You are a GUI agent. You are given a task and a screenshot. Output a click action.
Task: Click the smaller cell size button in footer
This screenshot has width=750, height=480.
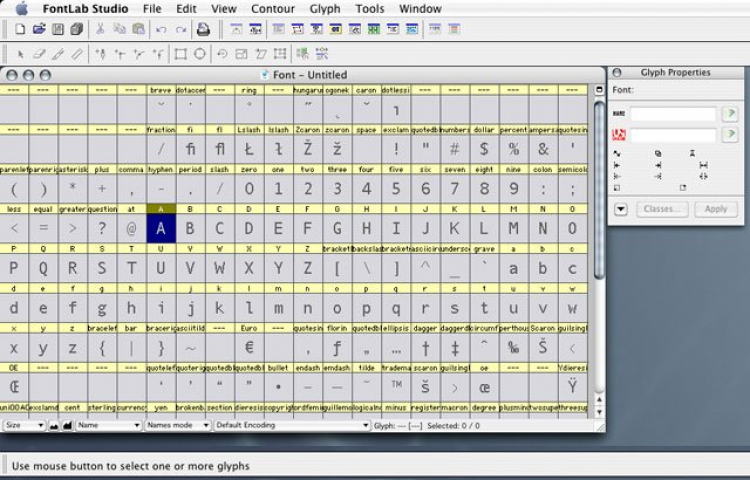[54, 425]
